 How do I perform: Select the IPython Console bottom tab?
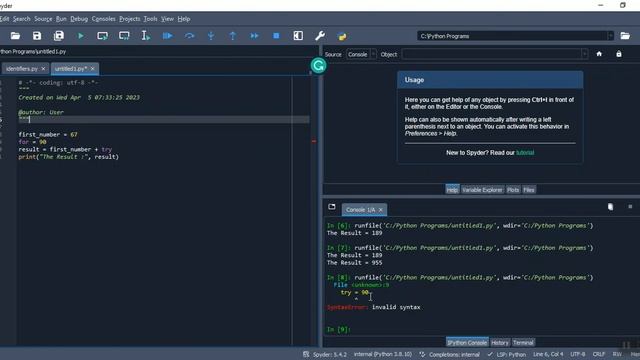point(467,342)
